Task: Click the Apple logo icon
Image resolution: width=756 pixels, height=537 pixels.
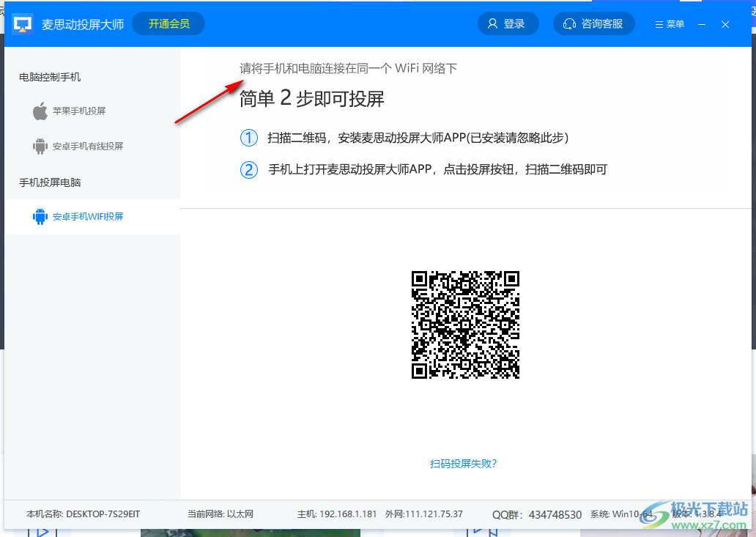Action: coord(40,111)
